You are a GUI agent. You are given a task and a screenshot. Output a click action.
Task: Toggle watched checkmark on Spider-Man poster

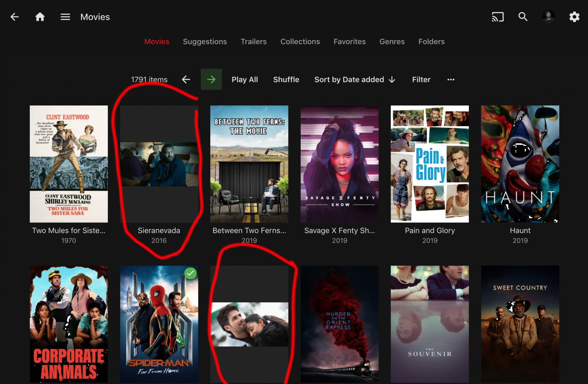190,273
